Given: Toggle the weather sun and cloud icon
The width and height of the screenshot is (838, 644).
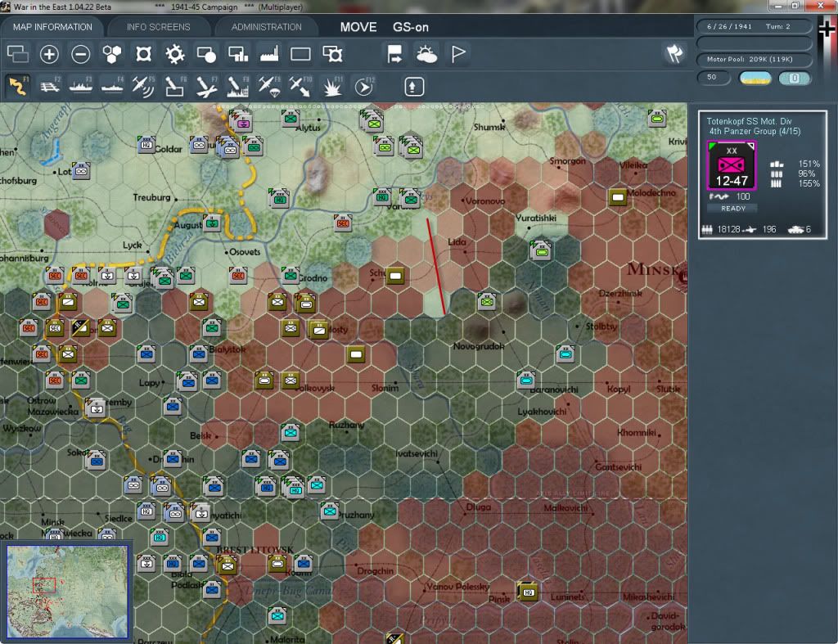Looking at the screenshot, I should (426, 54).
